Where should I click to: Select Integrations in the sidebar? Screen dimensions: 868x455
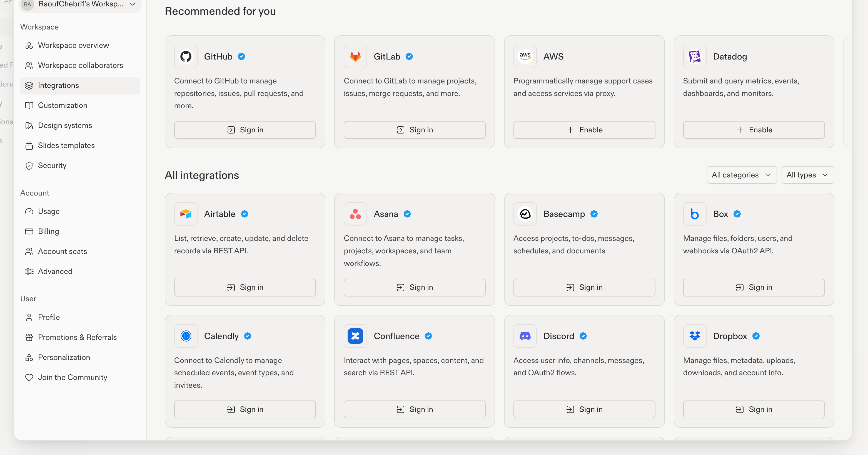80,85
